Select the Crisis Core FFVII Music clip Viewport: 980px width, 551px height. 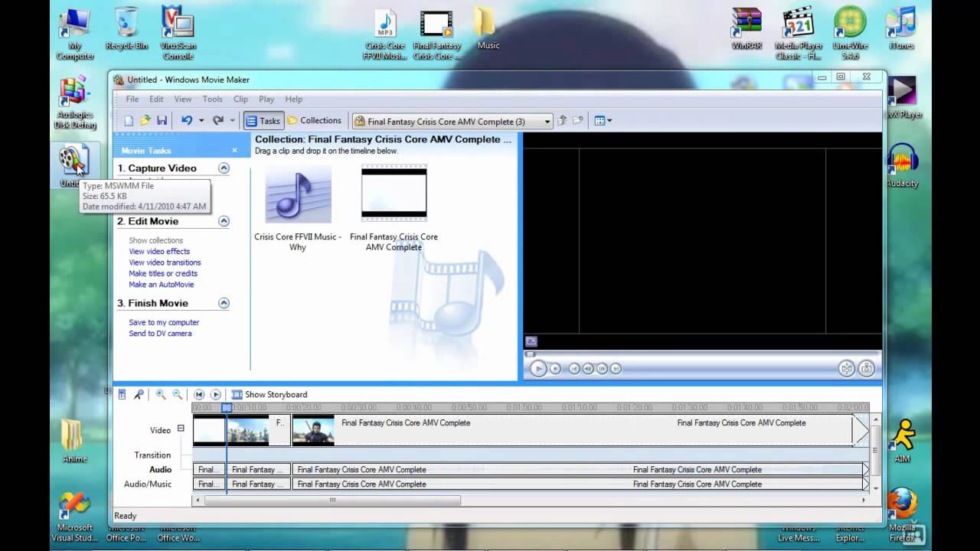pos(298,208)
